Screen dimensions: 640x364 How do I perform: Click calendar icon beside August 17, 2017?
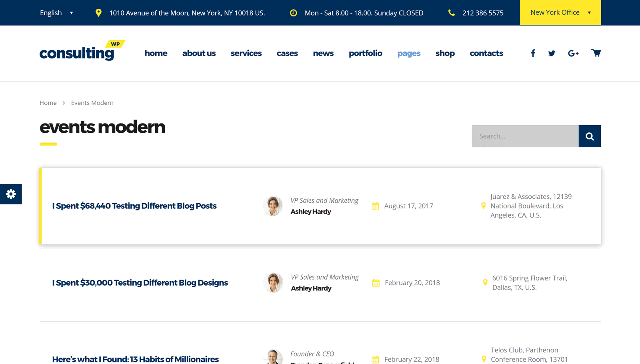tap(375, 206)
